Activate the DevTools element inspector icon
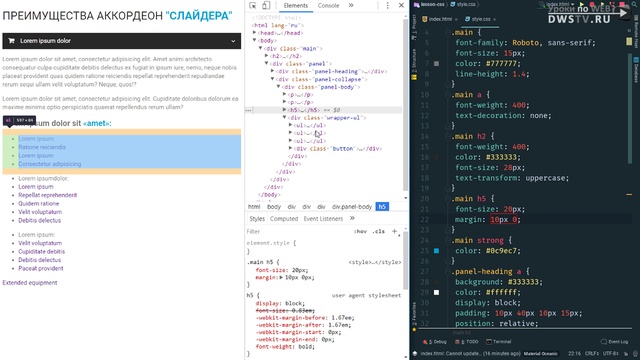 pos(253,5)
